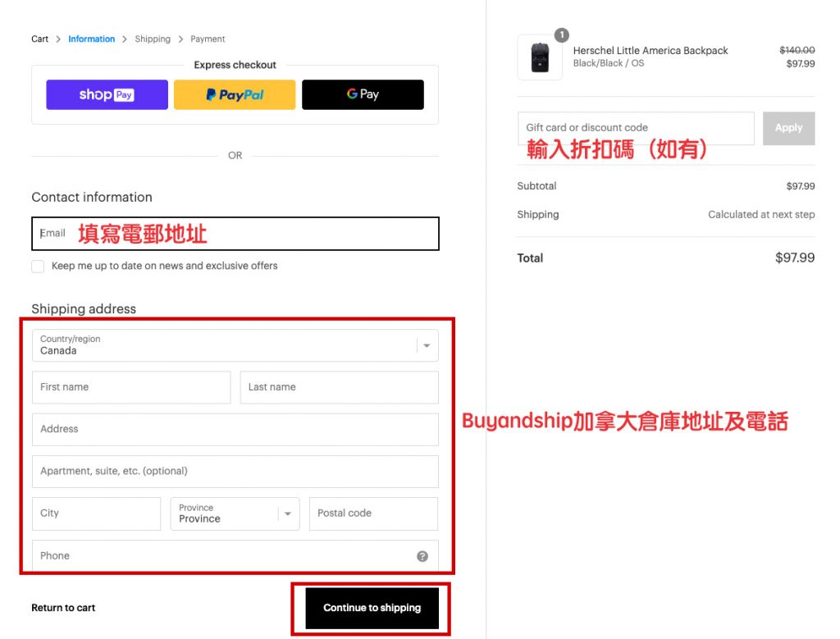Select the Shipping breadcrumb step
Viewport: 840px width, 639px height.
(x=153, y=39)
